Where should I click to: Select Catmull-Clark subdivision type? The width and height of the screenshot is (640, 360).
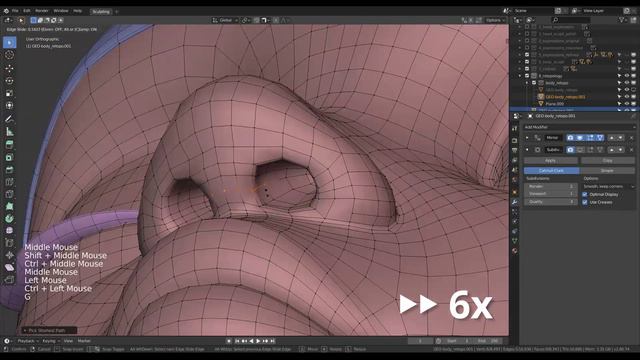pyautogui.click(x=551, y=171)
